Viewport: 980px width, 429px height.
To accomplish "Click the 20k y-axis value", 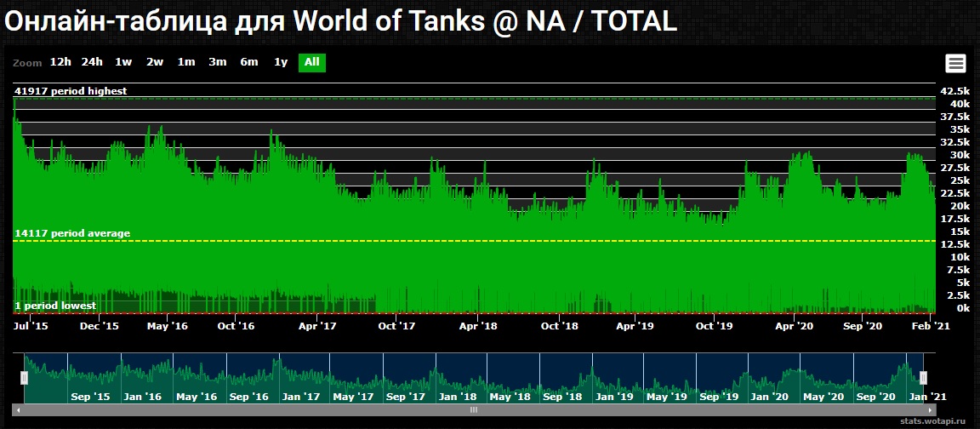I will coord(960,206).
